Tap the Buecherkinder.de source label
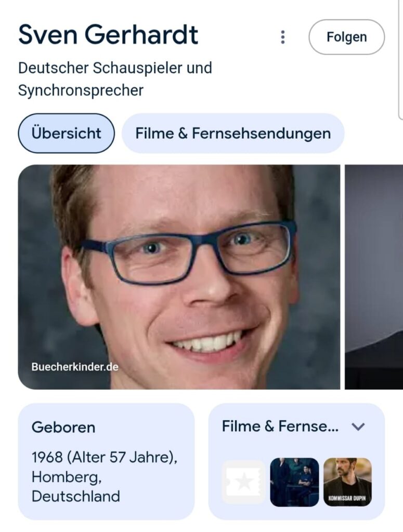 click(x=75, y=367)
